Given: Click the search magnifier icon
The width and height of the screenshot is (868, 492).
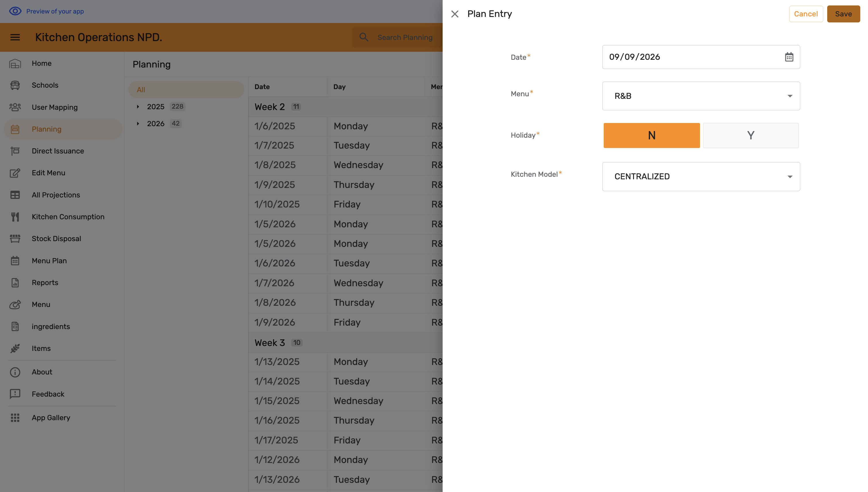Looking at the screenshot, I should pyautogui.click(x=364, y=37).
